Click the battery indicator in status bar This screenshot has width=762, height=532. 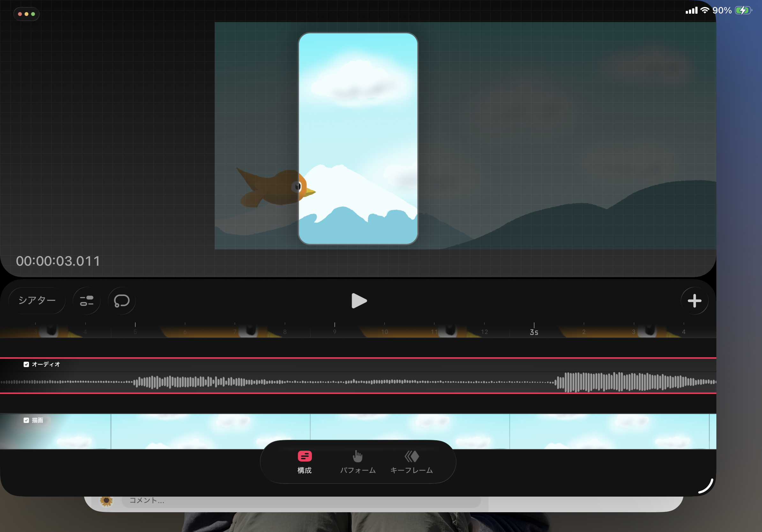743,10
